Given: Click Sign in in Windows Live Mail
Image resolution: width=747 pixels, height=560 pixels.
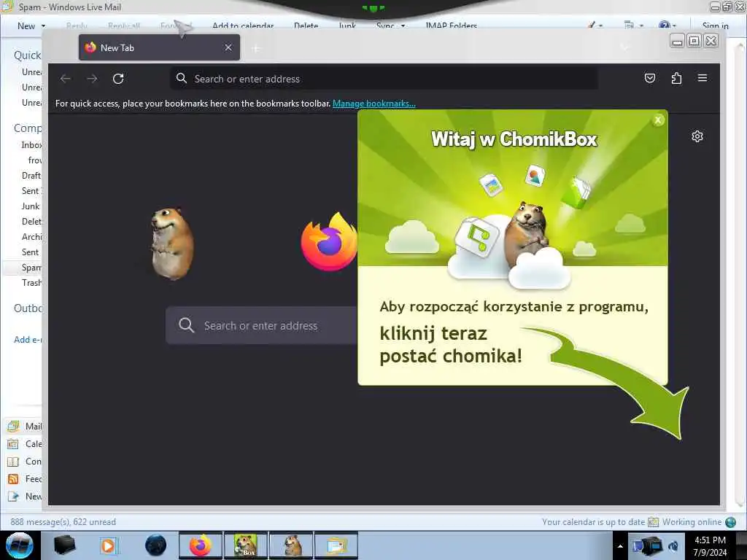Looking at the screenshot, I should pos(715,26).
